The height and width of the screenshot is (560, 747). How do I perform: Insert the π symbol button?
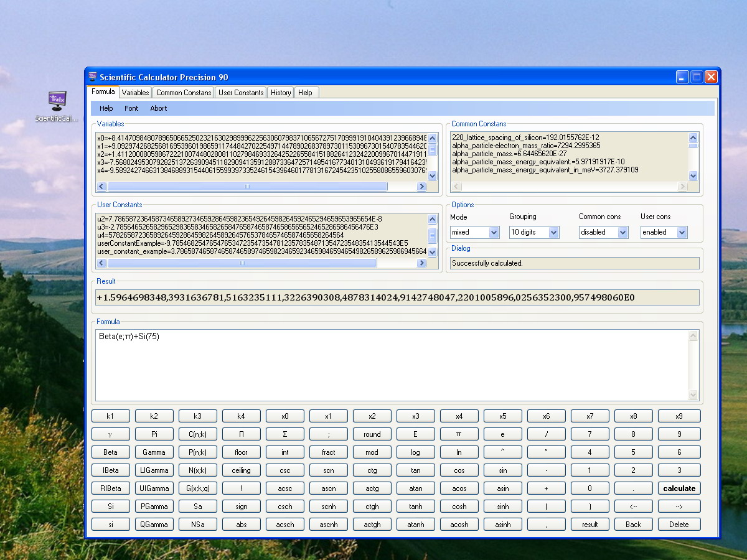tap(459, 434)
